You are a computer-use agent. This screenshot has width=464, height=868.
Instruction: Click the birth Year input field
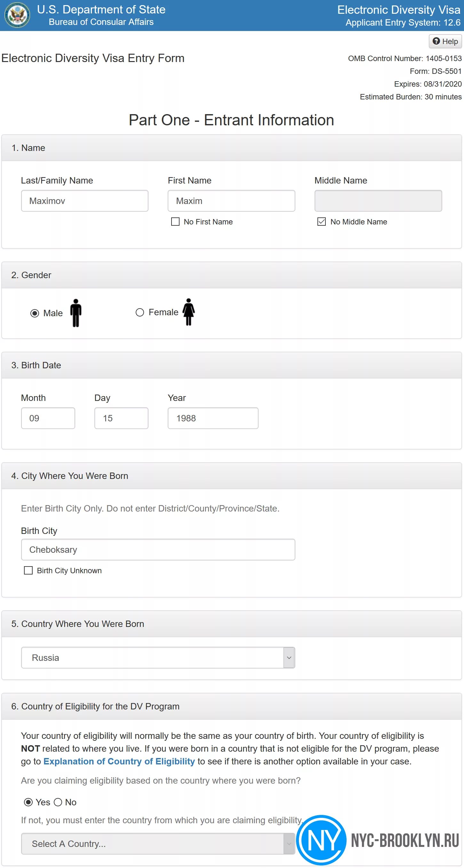click(213, 418)
